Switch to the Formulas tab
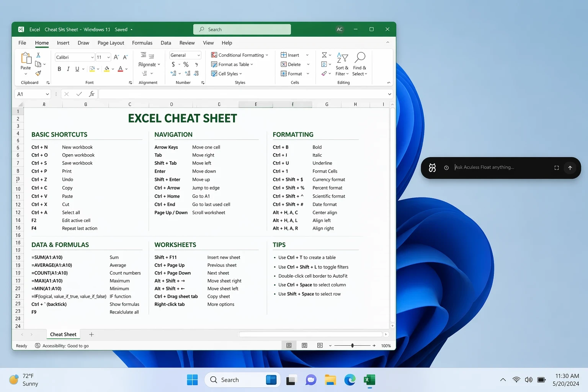The image size is (588, 392). pyautogui.click(x=142, y=43)
